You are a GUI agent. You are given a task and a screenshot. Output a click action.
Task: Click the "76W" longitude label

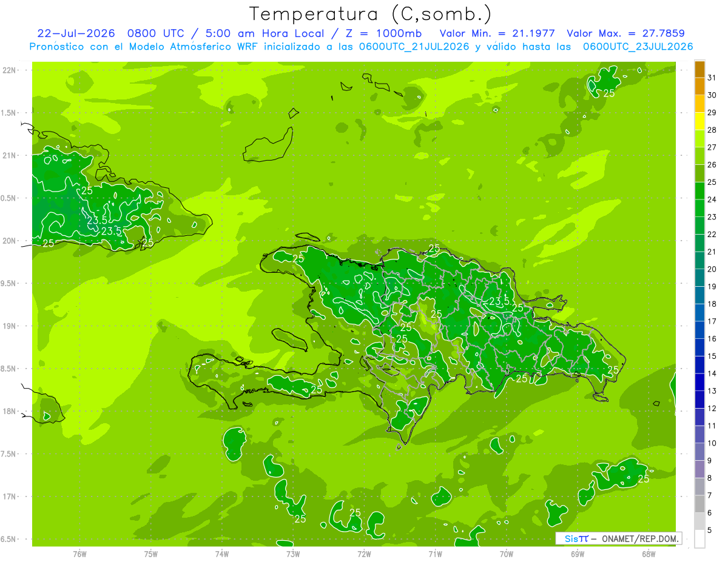pos(79,554)
